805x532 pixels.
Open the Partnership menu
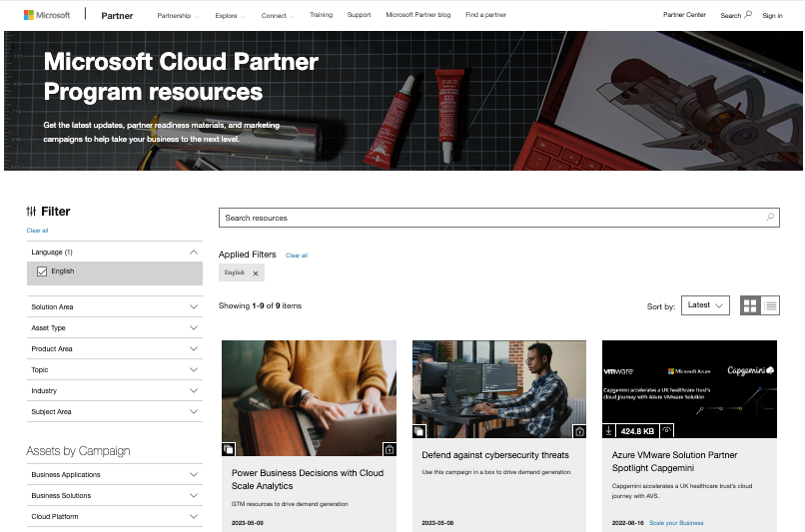178,16
